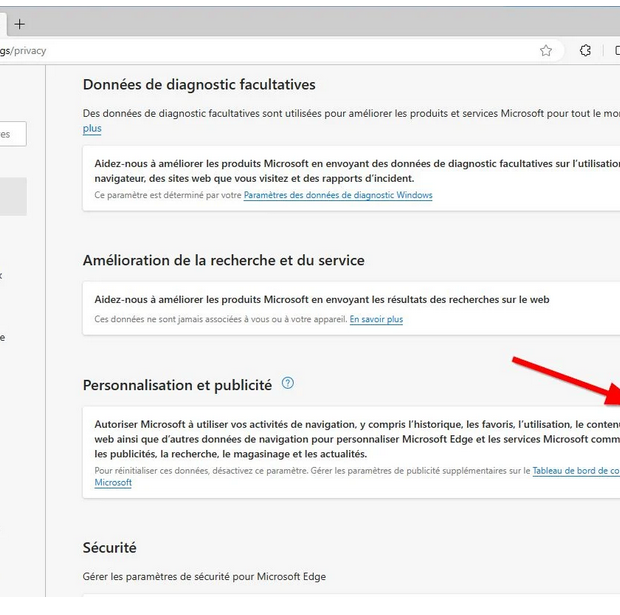Click 'Ce paramètre est déterminé par votre' text

168,195
